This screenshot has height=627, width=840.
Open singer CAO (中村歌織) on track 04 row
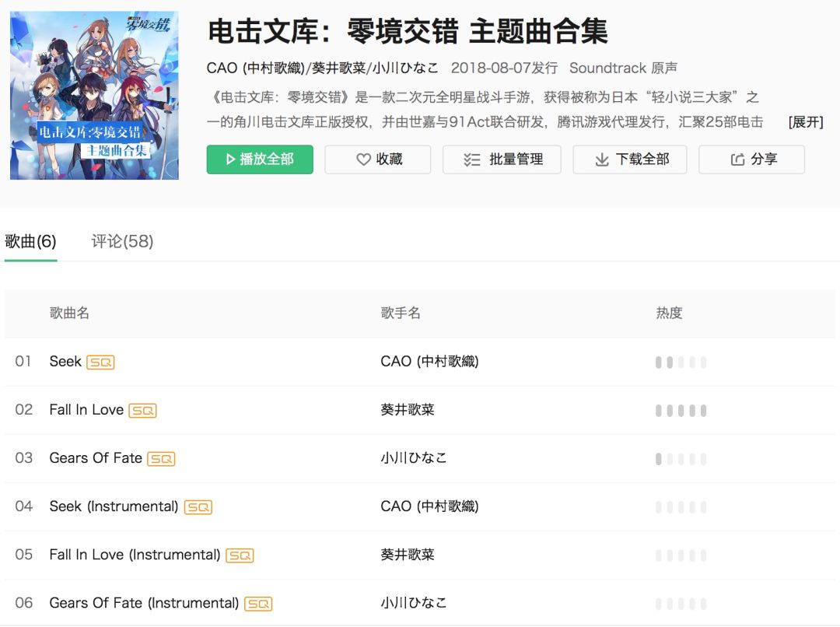pyautogui.click(x=429, y=506)
